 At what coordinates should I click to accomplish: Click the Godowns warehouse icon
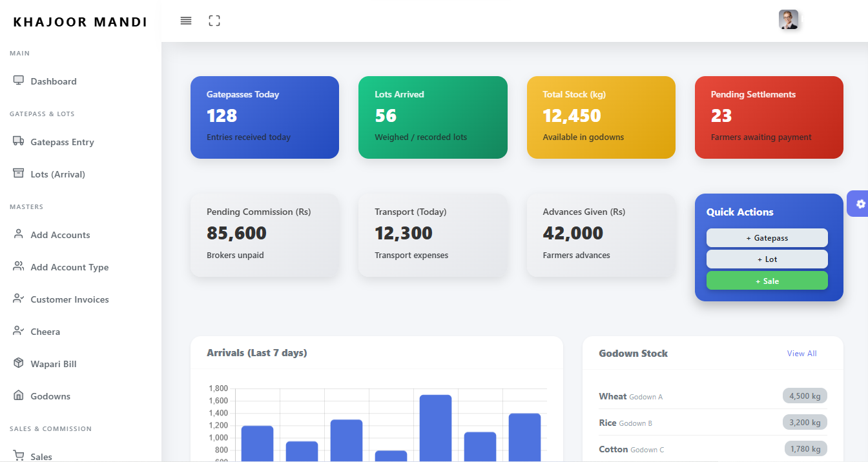pos(17,396)
